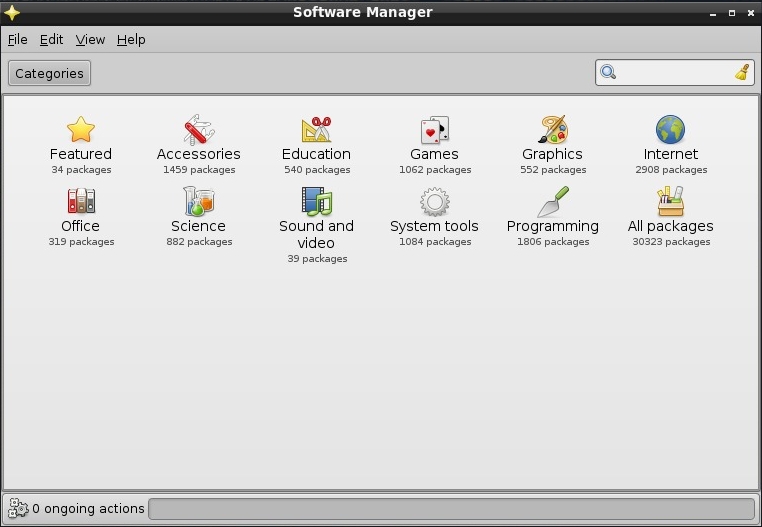The image size is (762, 527).
Task: Select the 'Sound and video' label
Action: click(x=316, y=234)
